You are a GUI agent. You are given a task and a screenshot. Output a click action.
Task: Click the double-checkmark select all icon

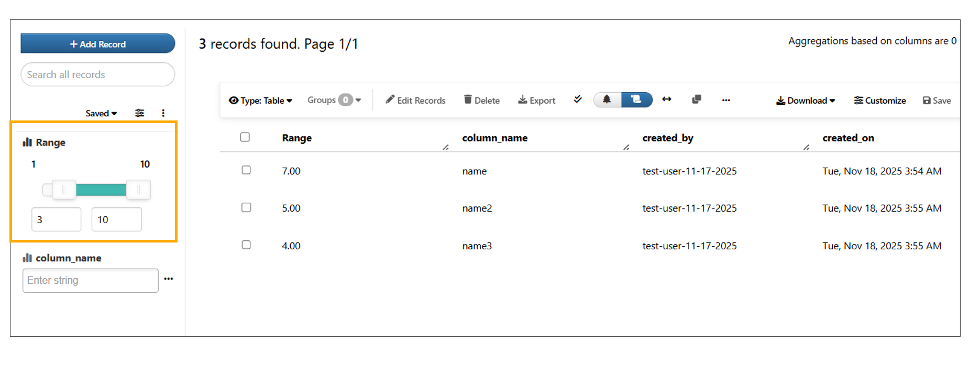click(x=578, y=100)
